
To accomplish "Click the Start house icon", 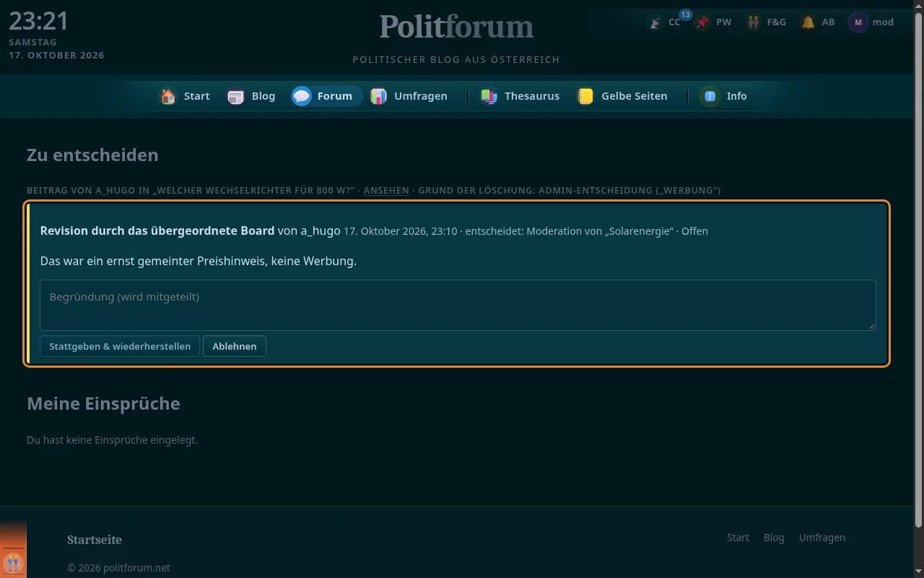I will pyautogui.click(x=168, y=96).
